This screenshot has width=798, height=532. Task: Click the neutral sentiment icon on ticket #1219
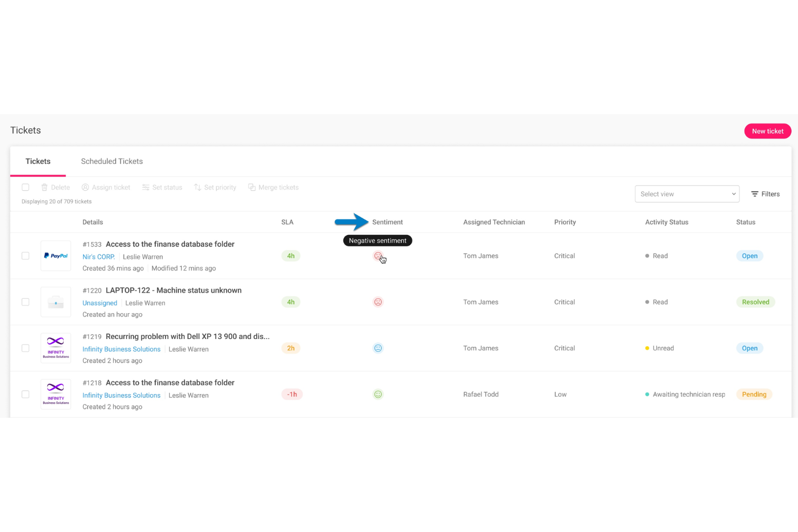pyautogui.click(x=378, y=348)
